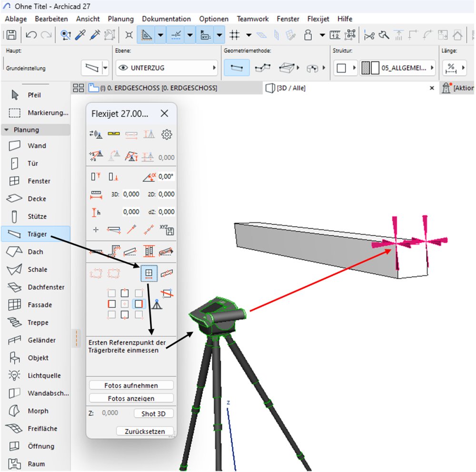Select the single beam geometry method

[237, 68]
